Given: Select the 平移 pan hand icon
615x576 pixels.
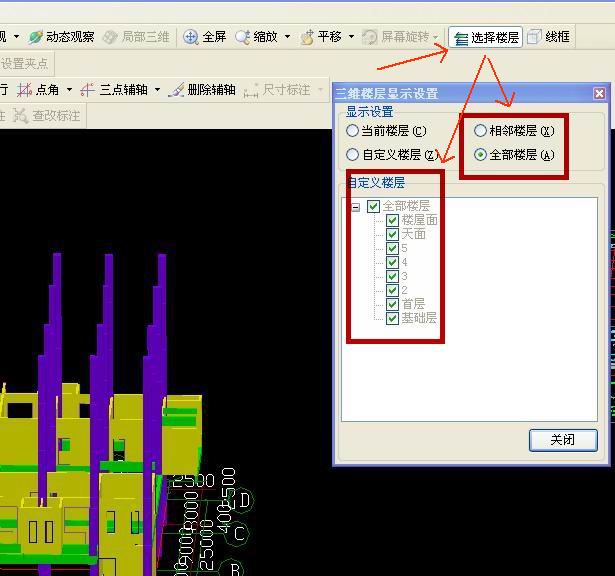Looking at the screenshot, I should coord(307,37).
